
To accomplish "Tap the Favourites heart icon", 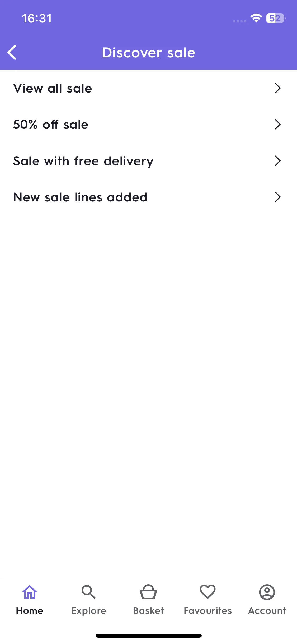I will 208,592.
